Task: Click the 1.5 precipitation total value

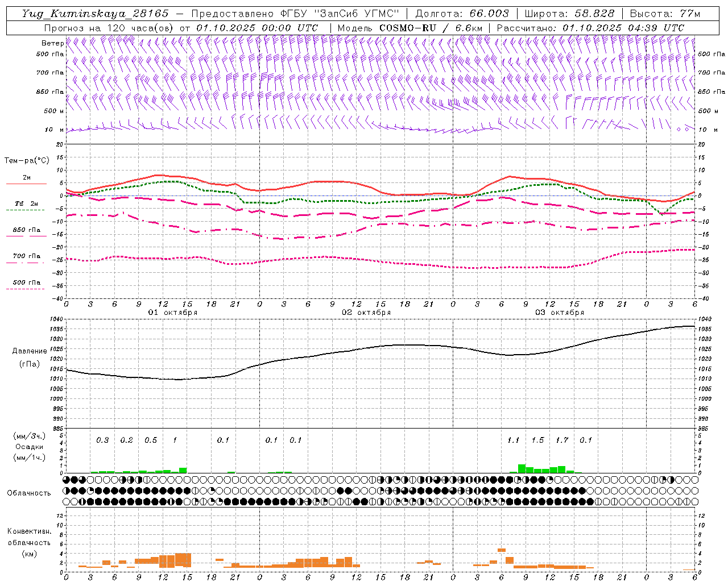Action: point(537,440)
